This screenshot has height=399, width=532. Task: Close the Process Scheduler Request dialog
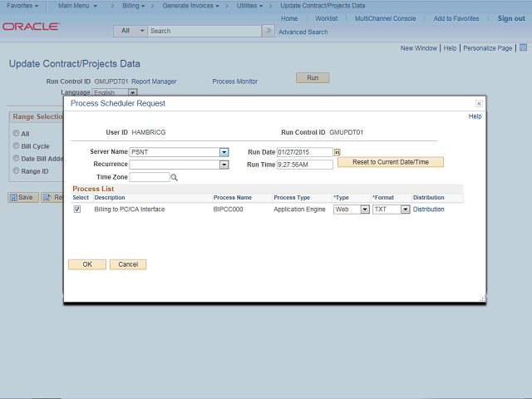(x=479, y=104)
